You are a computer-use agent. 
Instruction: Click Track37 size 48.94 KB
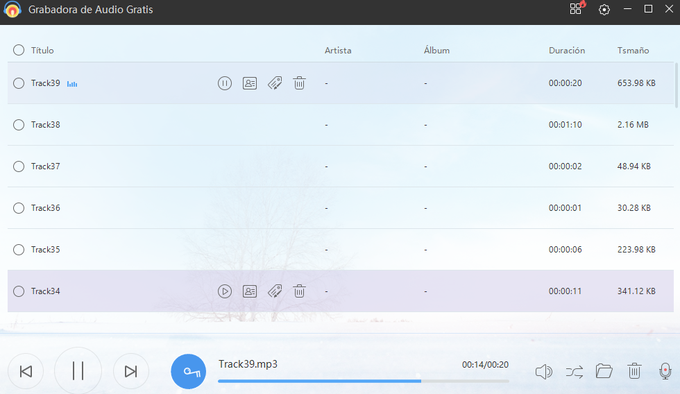point(634,166)
